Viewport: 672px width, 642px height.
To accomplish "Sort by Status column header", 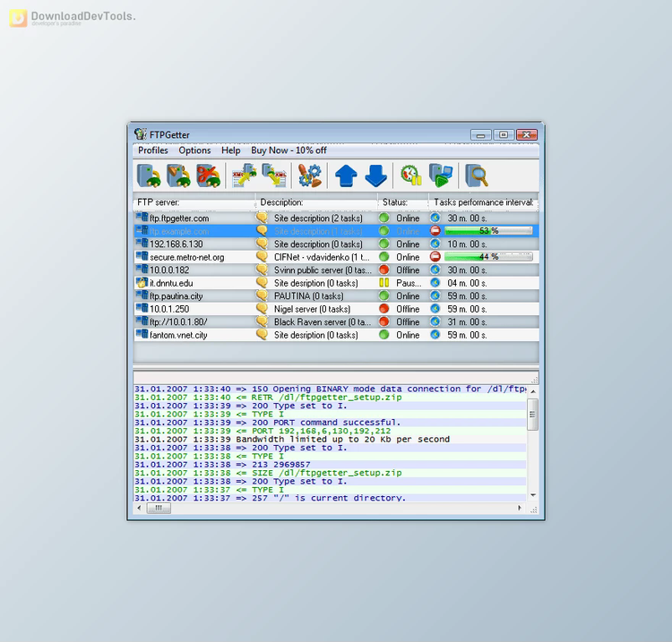I will pos(403,202).
